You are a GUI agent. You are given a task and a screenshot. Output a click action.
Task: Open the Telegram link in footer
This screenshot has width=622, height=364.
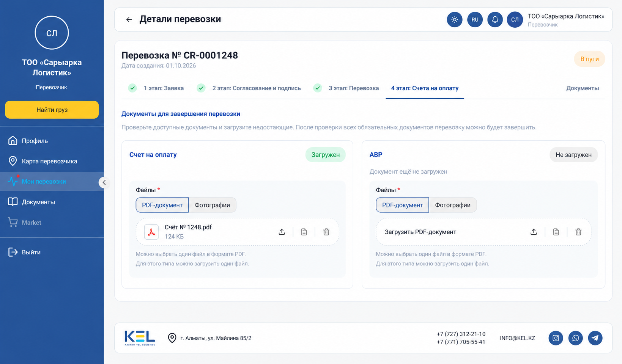tap(595, 338)
